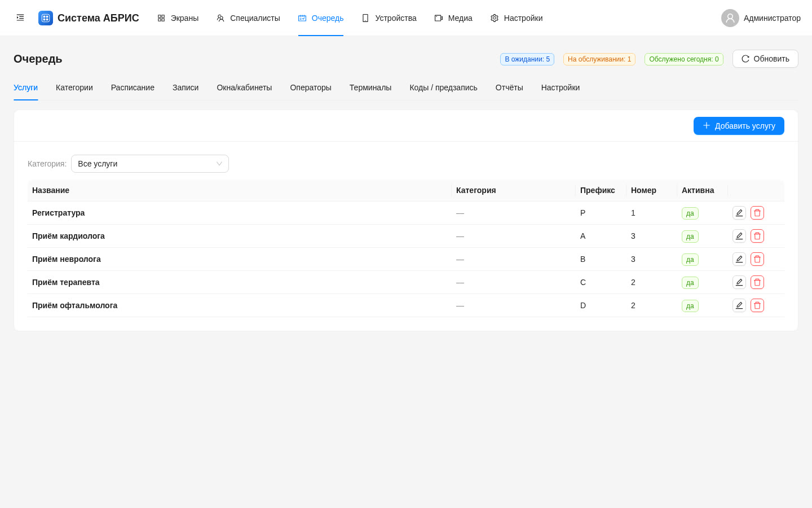This screenshot has height=508, width=812.
Task: Edit the Приём кардиолога service
Action: point(739,236)
